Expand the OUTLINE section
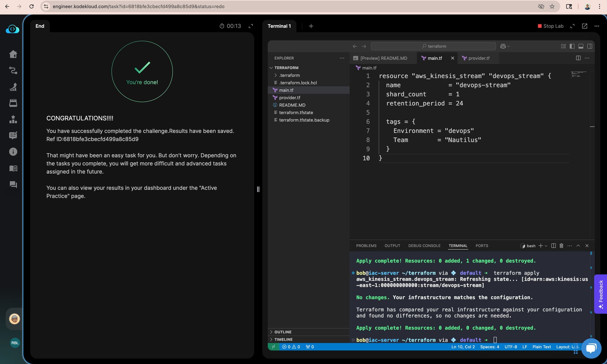The height and width of the screenshot is (364, 607). click(x=283, y=332)
